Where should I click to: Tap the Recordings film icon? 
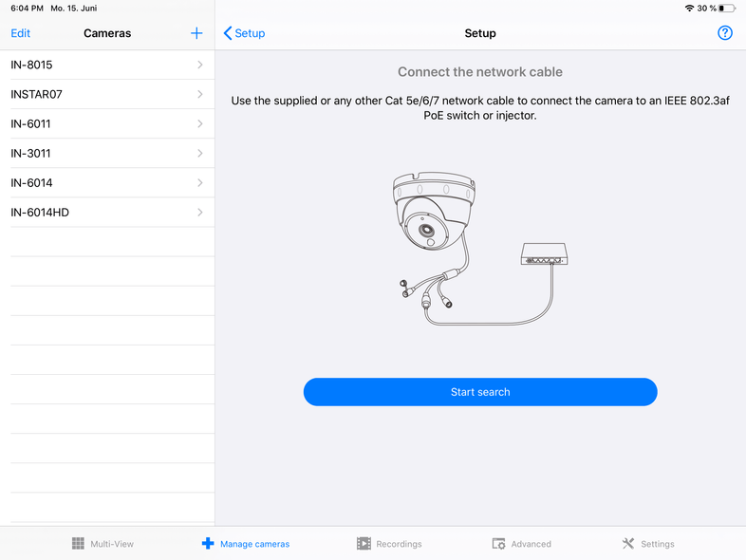pyautogui.click(x=364, y=544)
